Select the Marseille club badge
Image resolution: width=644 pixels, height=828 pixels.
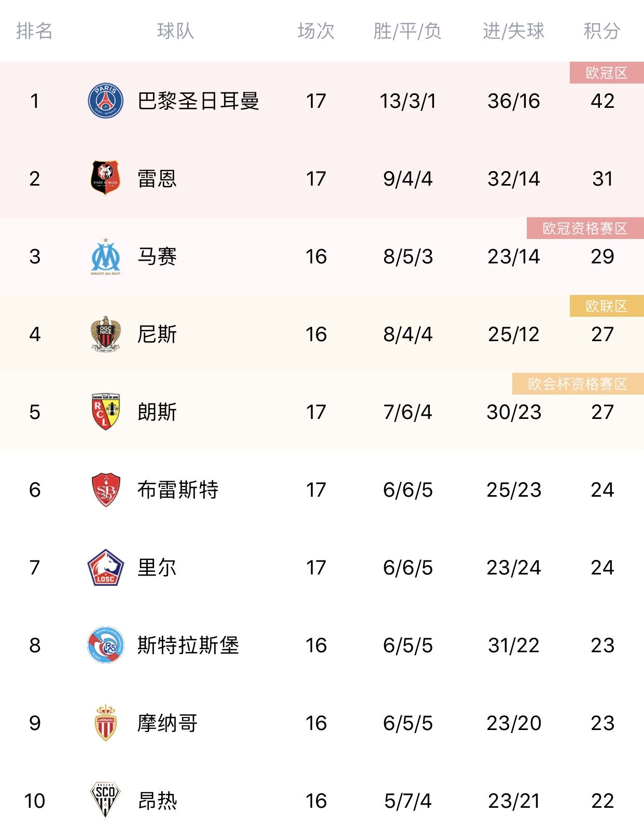(106, 256)
